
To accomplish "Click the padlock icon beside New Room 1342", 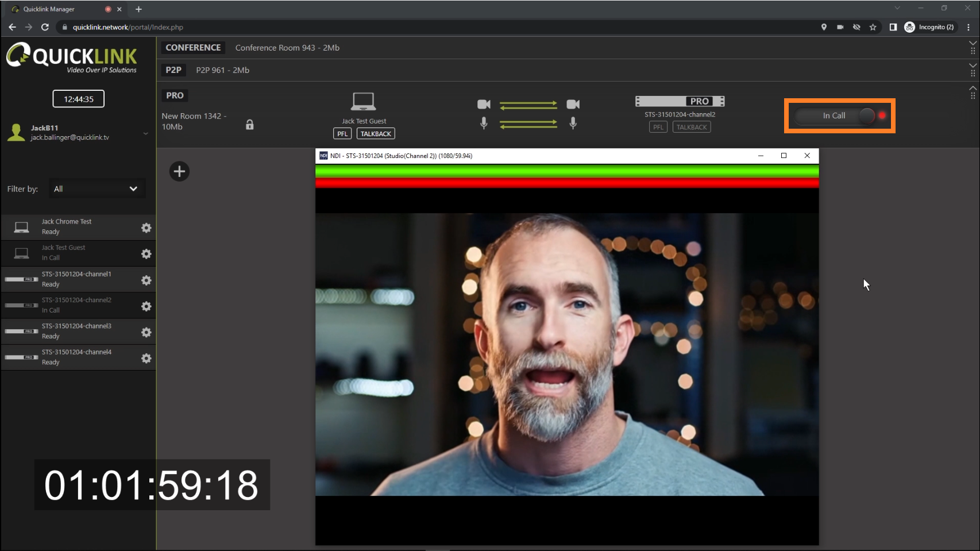I will tap(249, 125).
